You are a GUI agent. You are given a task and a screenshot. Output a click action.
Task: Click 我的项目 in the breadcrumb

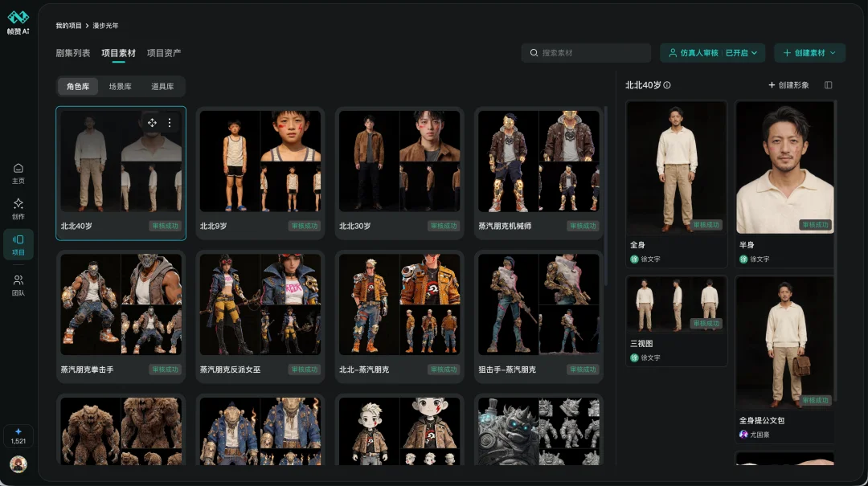pyautogui.click(x=68, y=26)
